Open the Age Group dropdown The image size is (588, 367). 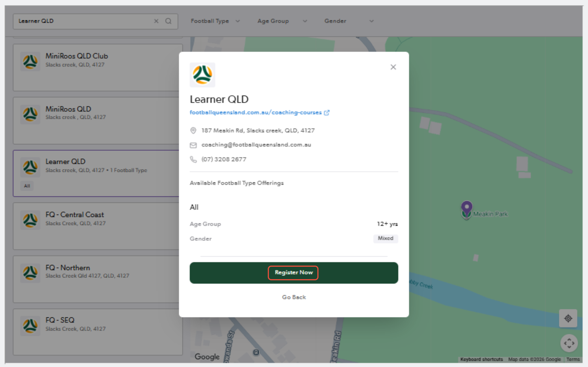point(282,21)
